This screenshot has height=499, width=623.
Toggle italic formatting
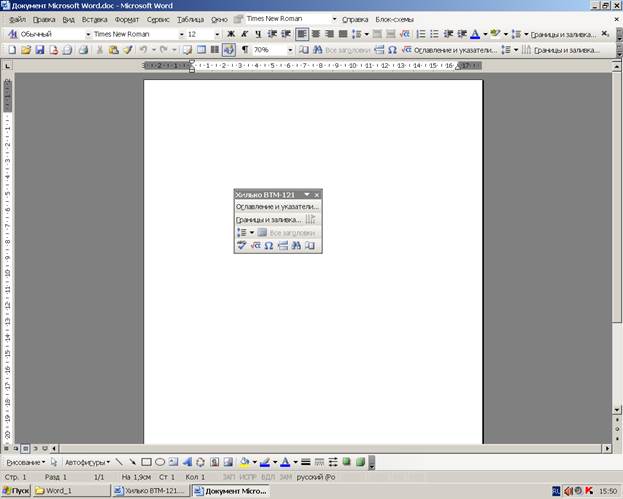click(x=244, y=34)
